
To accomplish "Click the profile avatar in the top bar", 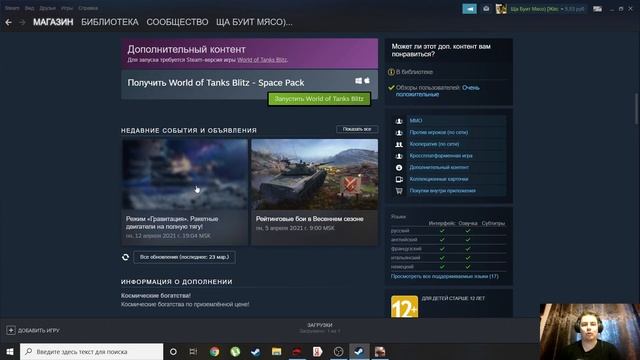I will [x=501, y=9].
